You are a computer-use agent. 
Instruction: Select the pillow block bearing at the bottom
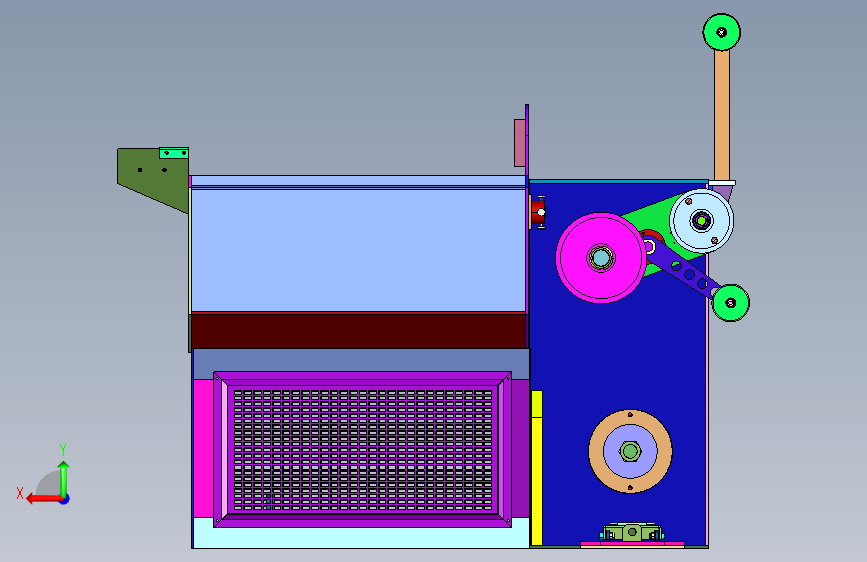pos(631,533)
